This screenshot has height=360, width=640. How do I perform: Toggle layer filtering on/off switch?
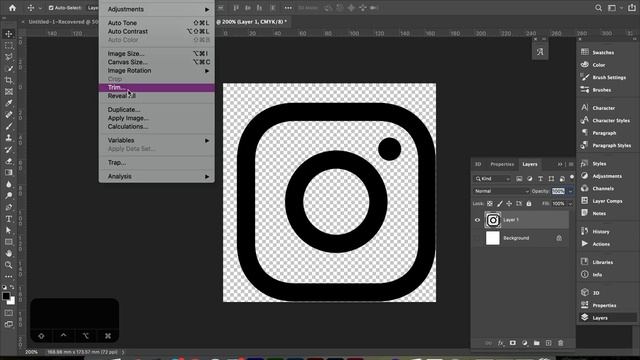coord(572,177)
